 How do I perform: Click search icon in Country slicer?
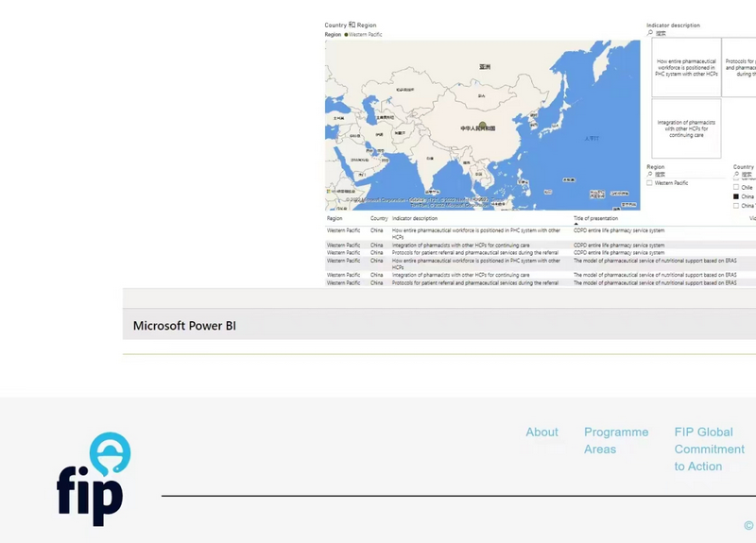[x=737, y=175]
